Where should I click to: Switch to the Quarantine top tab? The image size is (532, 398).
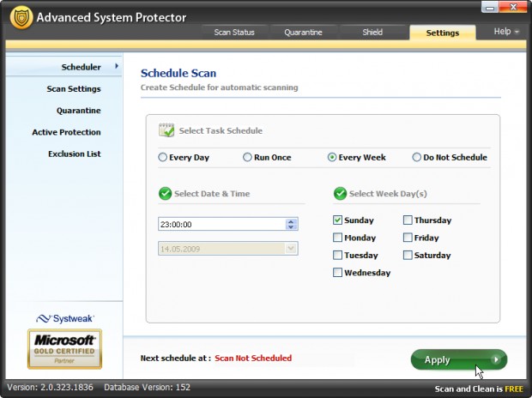tap(303, 33)
